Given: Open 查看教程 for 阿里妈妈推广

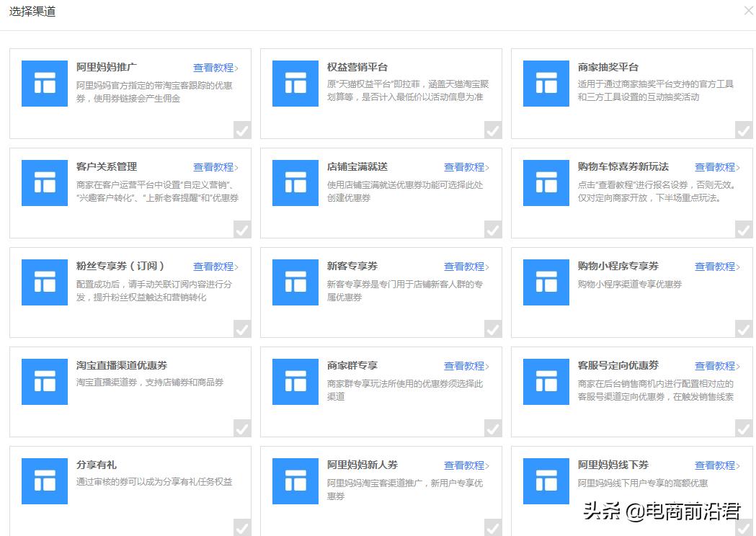Looking at the screenshot, I should [213, 67].
